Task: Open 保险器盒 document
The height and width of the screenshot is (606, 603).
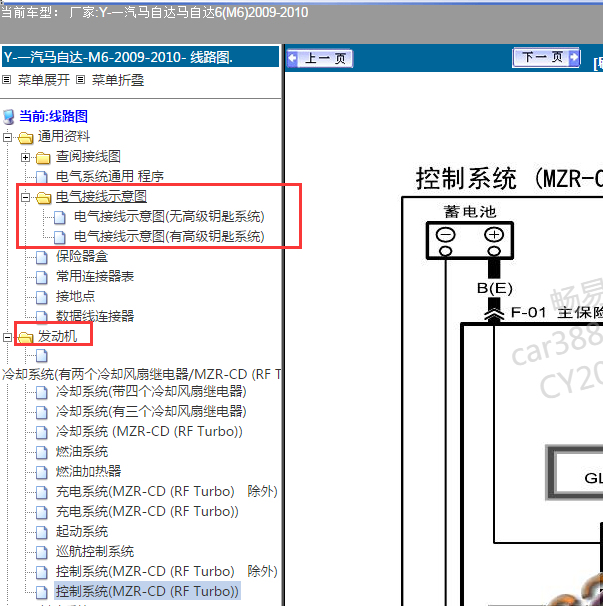Action: 82,256
